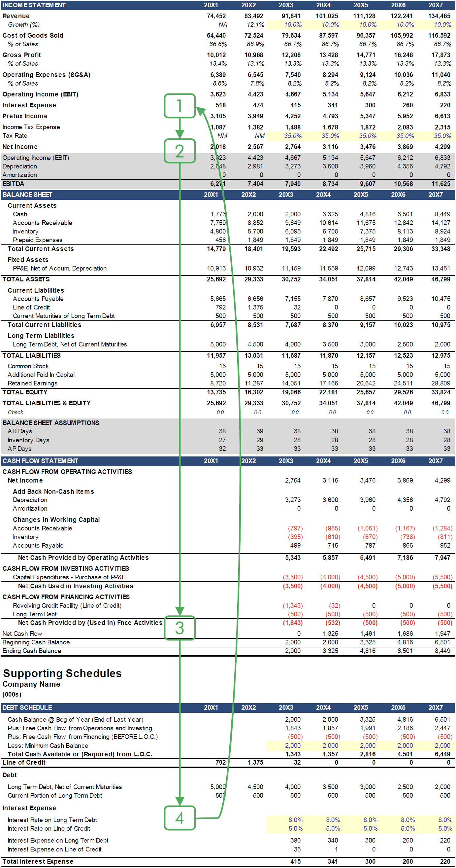
Task: Select Accounts Payable change value 787
Action: click(370, 545)
